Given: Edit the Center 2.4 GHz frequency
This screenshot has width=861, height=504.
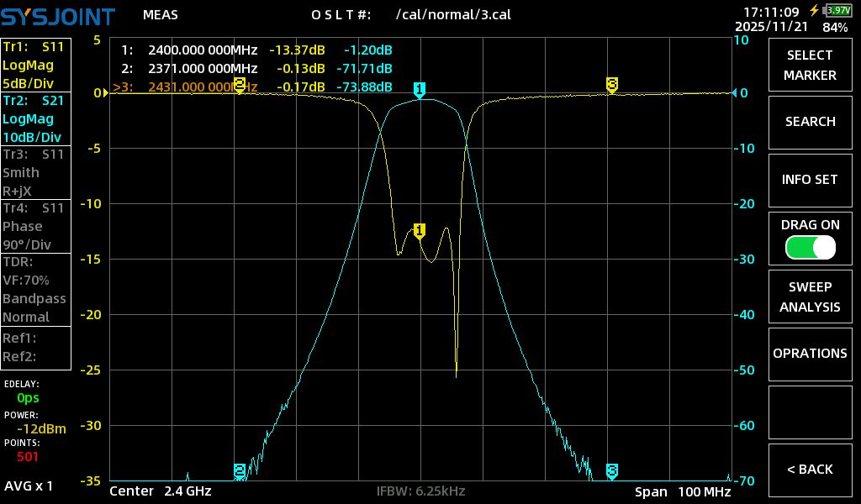Looking at the screenshot, I should point(161,491).
